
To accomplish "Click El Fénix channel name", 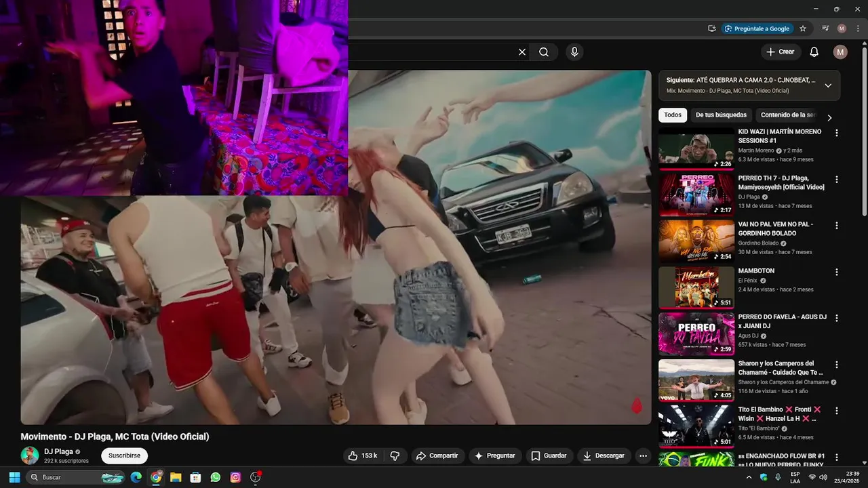I will pos(748,281).
